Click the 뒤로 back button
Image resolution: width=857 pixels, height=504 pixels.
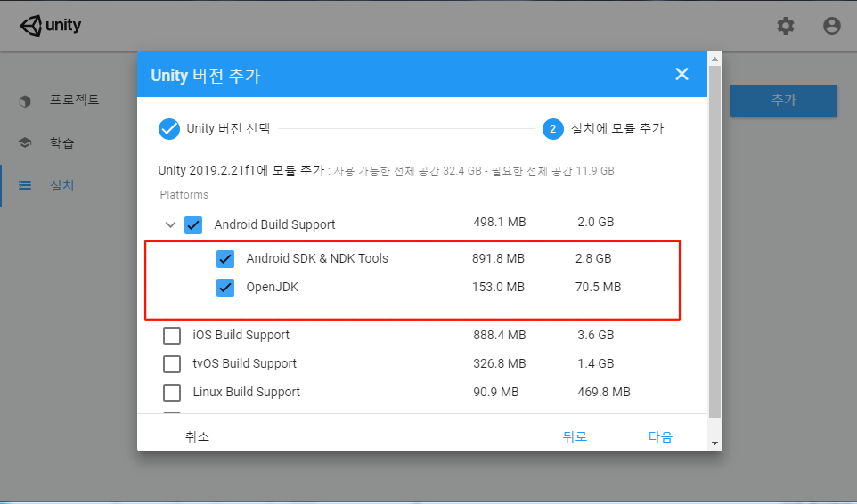coord(575,436)
